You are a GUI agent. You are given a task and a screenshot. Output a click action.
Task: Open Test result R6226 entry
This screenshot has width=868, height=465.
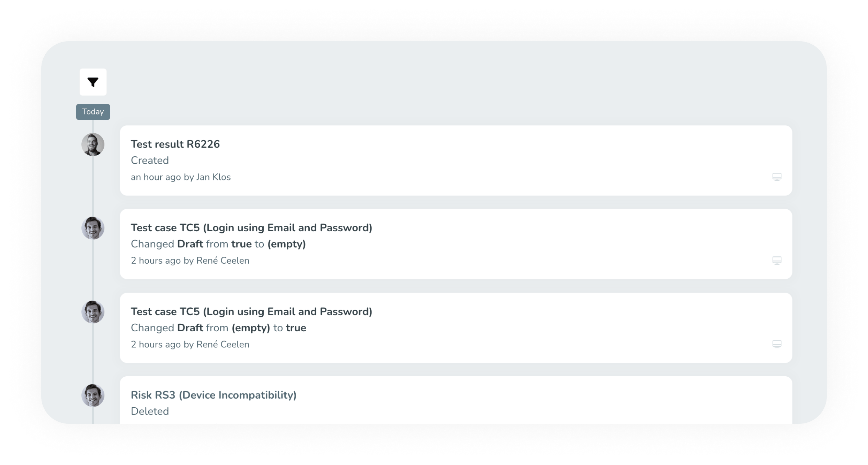(x=175, y=144)
